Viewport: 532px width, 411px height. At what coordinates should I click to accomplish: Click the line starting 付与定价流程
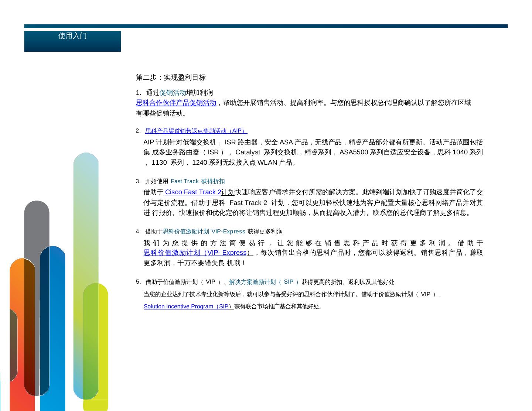[x=313, y=203]
